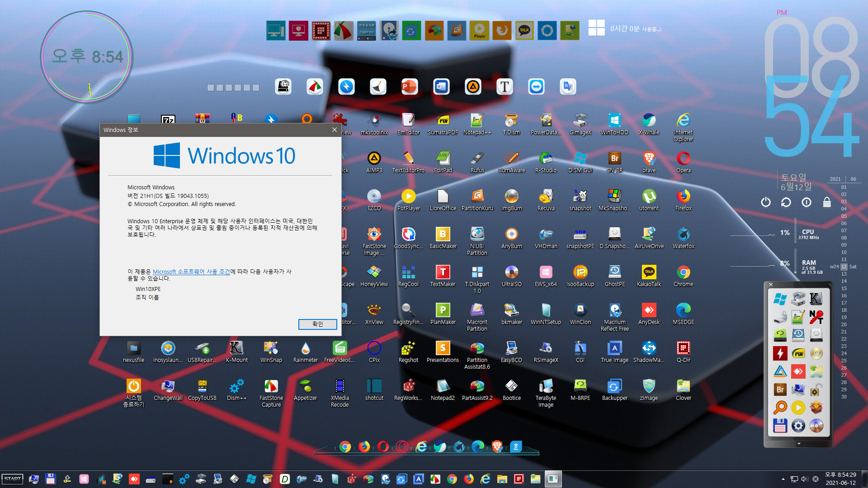Launch PotPlayer desktop icon
This screenshot has height=488, width=868.
[409, 200]
